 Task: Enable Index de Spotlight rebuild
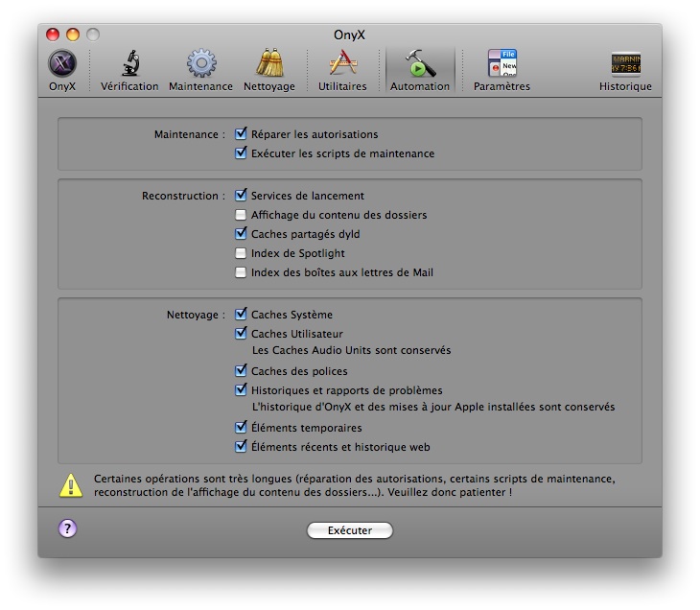241,253
